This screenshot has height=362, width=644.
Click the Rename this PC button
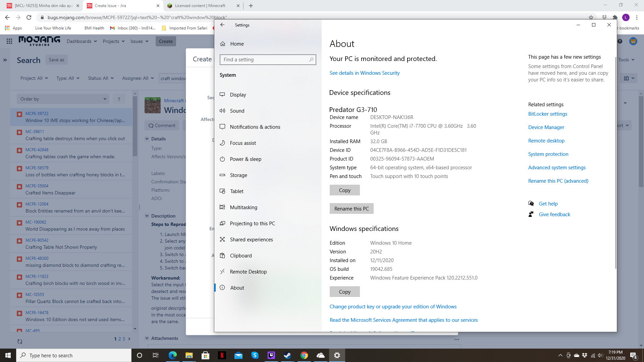point(351,208)
